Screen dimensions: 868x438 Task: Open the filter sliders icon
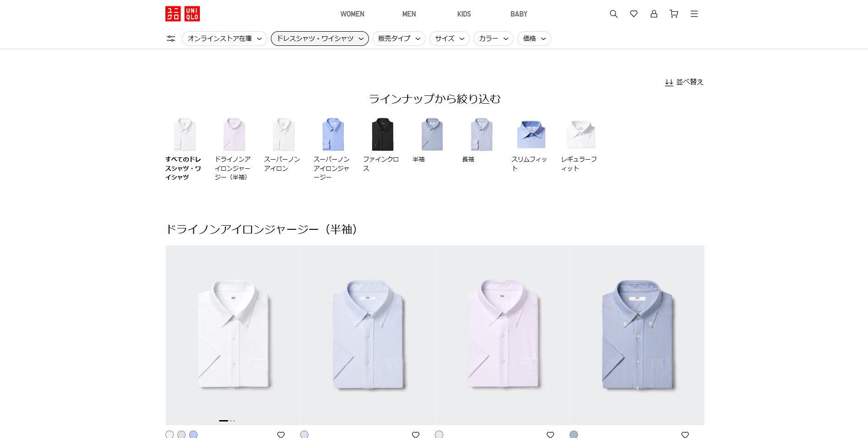click(x=171, y=39)
